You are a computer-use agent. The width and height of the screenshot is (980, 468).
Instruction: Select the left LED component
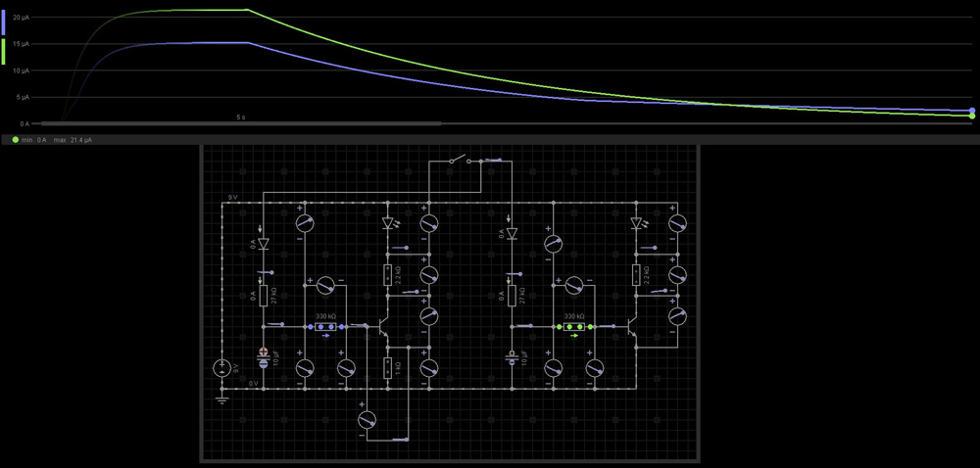388,224
